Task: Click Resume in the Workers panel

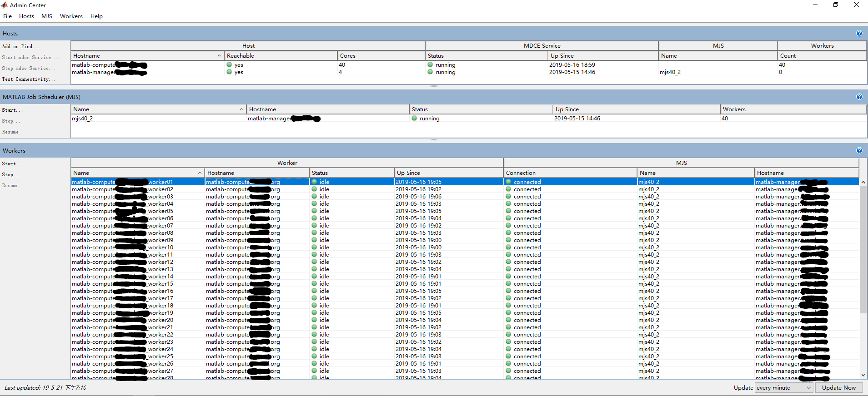Action: tap(10, 185)
